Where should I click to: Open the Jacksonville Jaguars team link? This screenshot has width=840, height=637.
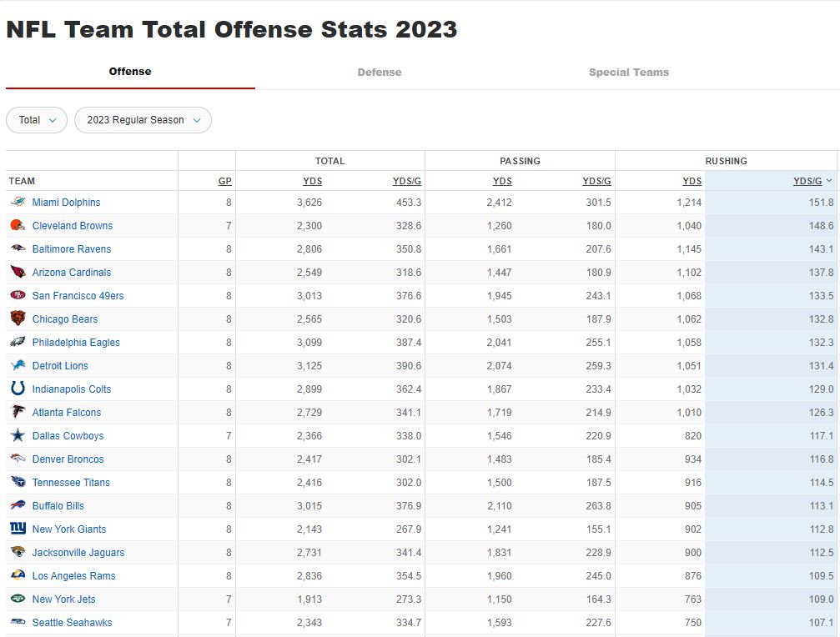coord(78,553)
